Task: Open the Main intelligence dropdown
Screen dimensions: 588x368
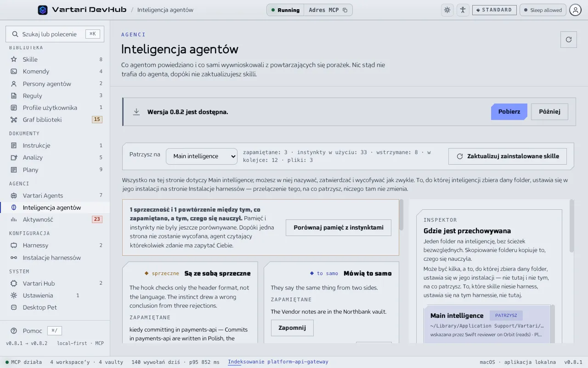Action: click(202, 156)
